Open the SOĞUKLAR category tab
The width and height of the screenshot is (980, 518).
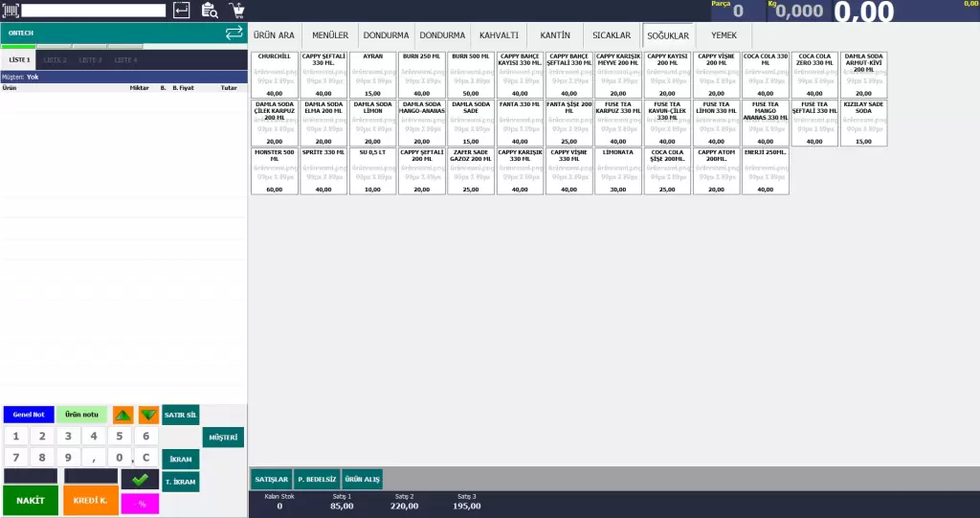667,35
